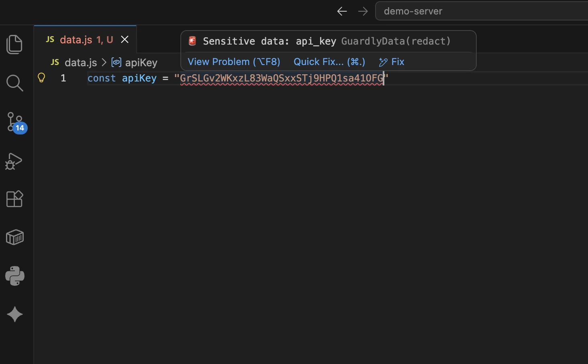Open the Run and Debug view
The height and width of the screenshot is (364, 588).
pos(14,161)
